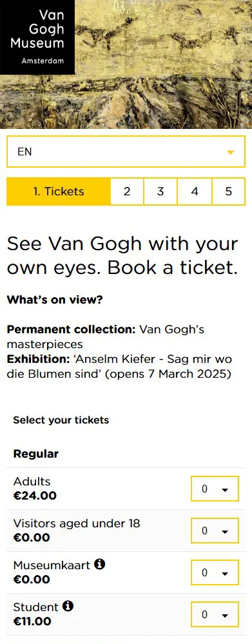Go to step 5 tab
Image resolution: width=252 pixels, height=644 pixels.
pyautogui.click(x=229, y=191)
